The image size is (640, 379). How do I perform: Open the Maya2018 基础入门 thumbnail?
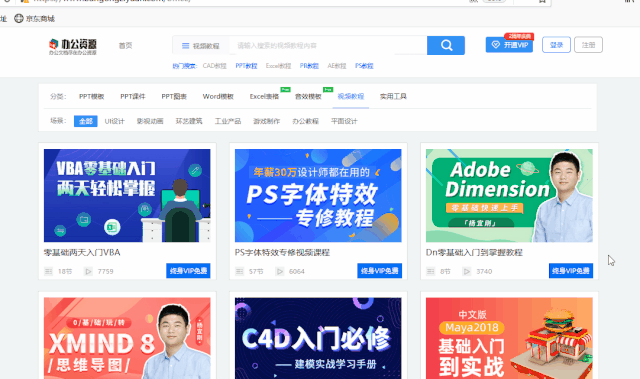(x=509, y=338)
